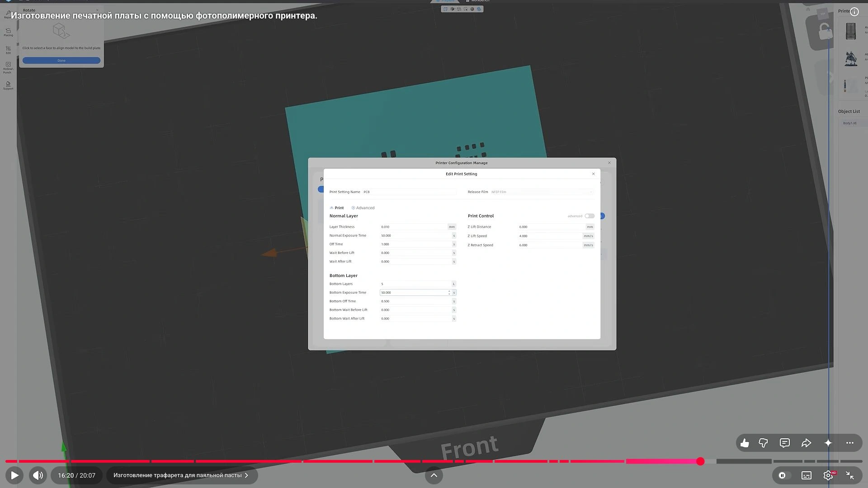
Task: Edit the Print Setting Name field
Action: (x=409, y=192)
